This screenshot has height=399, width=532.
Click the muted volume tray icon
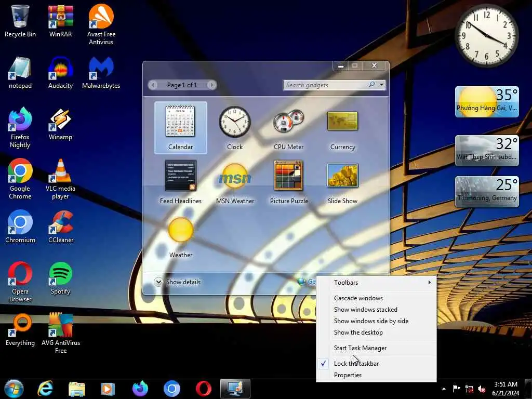pos(482,389)
